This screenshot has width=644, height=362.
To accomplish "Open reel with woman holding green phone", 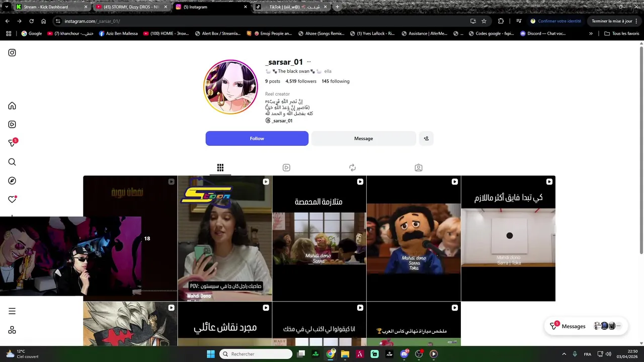I will coord(224,239).
